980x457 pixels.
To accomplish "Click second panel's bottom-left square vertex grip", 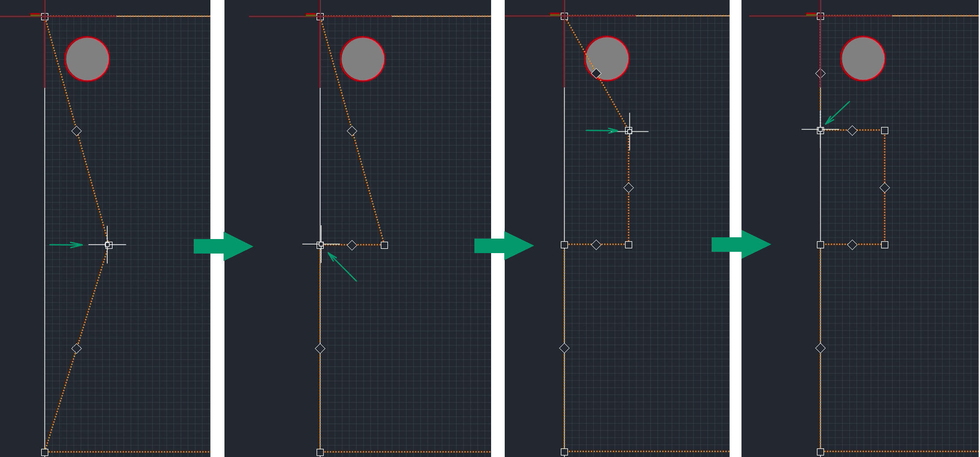I will tap(320, 452).
